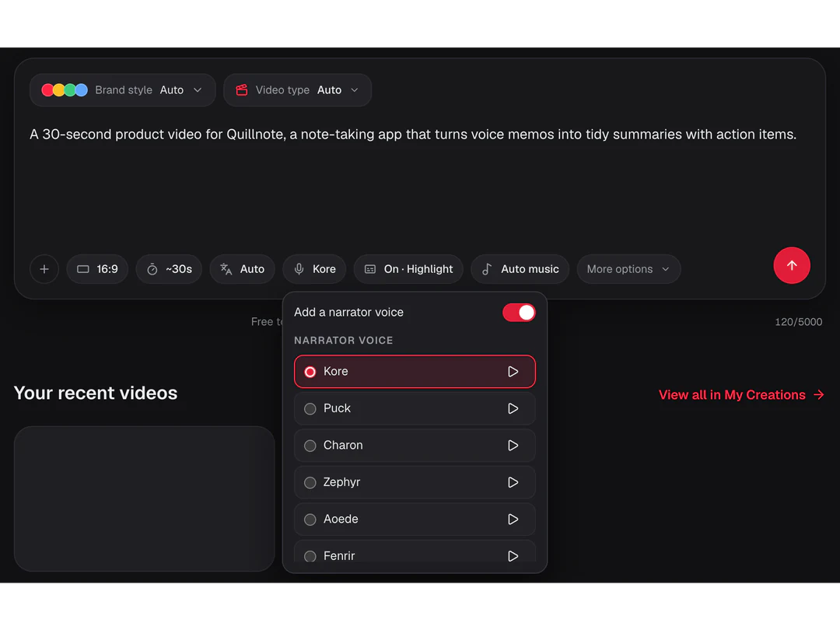The height and width of the screenshot is (630, 840).
Task: Click the captions icon beside On · Highlight
Action: pyautogui.click(x=370, y=269)
